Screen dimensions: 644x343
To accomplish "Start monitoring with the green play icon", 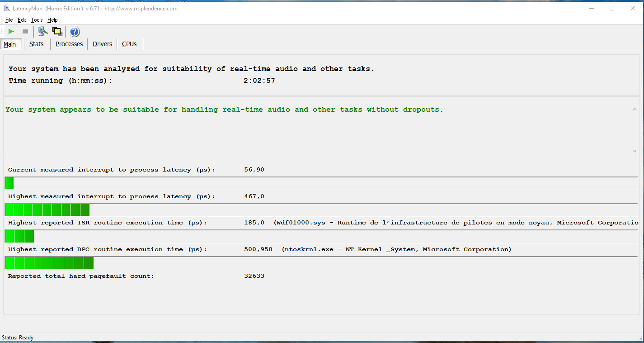I will (11, 32).
